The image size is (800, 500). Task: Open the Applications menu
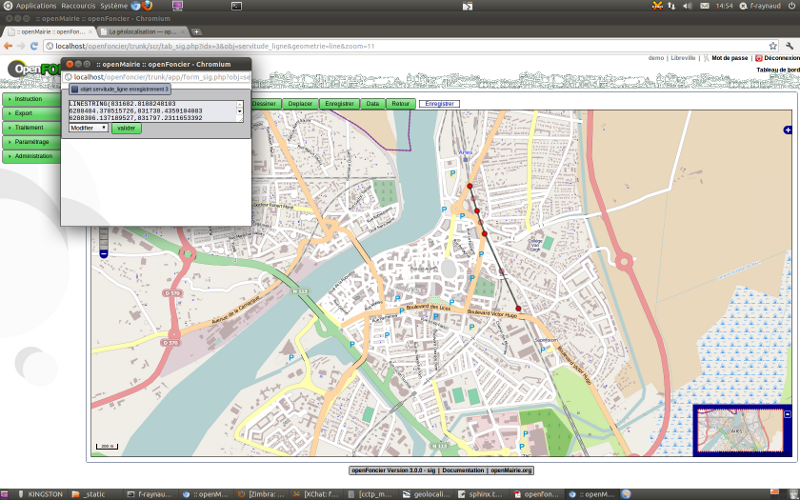coord(35,6)
